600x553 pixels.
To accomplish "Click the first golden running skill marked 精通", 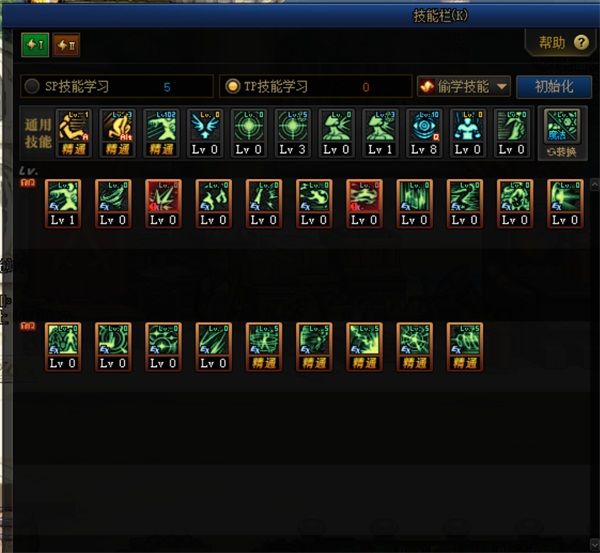I will pyautogui.click(x=73, y=133).
